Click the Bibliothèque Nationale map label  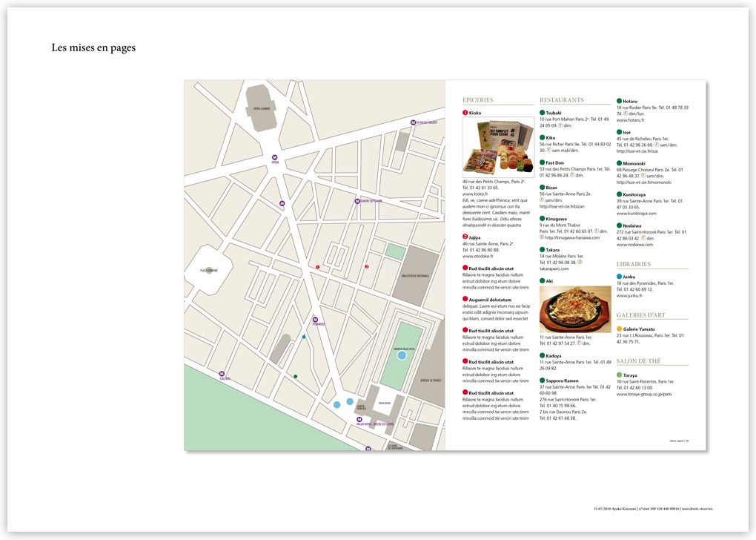415,275
